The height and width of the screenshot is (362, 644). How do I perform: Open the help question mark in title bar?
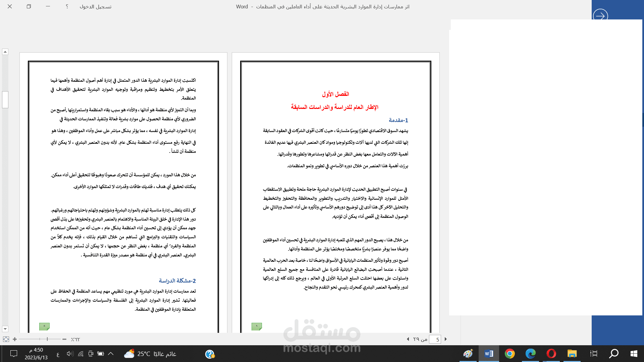(67, 6)
